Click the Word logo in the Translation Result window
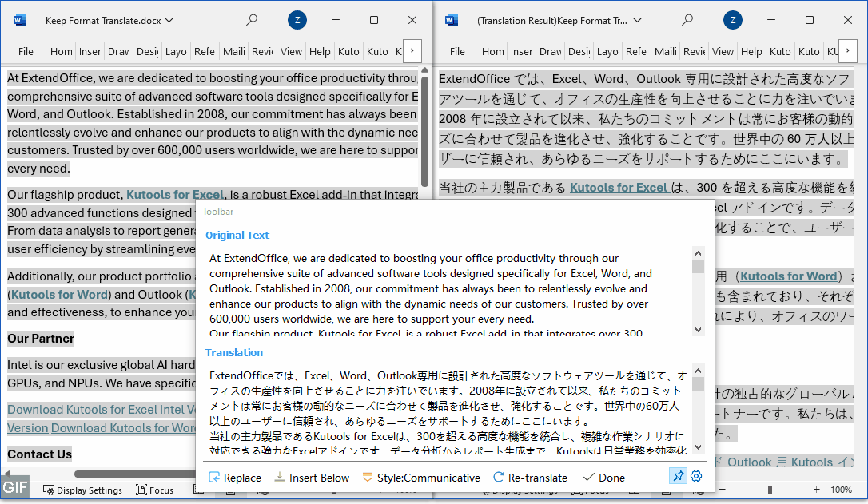Screen dimensions: 868x504 click(x=451, y=21)
